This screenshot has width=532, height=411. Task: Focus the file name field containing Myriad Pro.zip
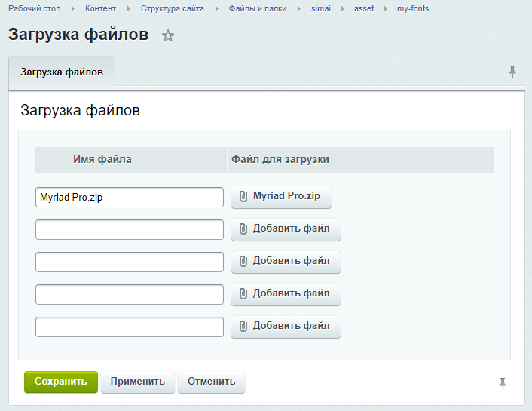(x=130, y=197)
